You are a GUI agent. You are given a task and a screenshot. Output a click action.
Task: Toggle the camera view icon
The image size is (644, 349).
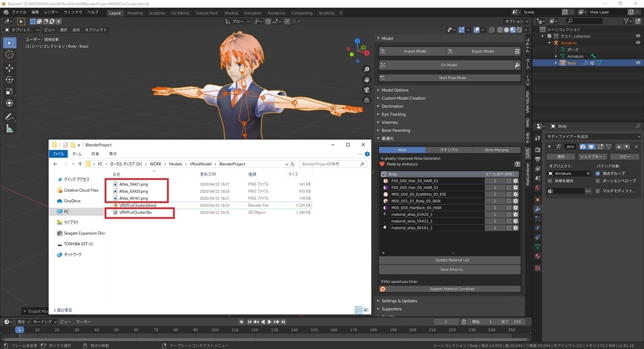(x=367, y=90)
